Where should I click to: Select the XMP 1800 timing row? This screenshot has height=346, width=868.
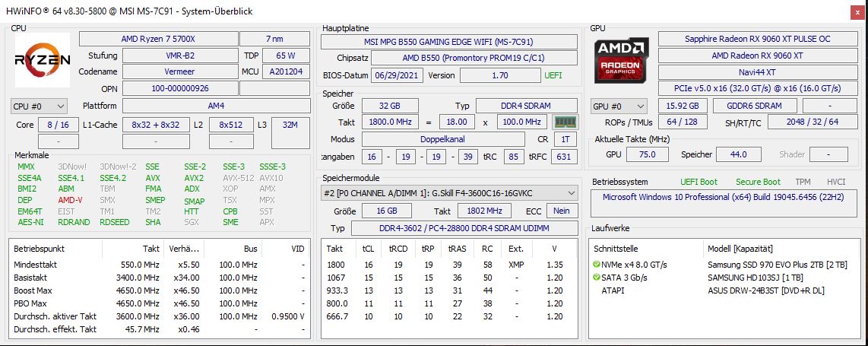(449, 265)
